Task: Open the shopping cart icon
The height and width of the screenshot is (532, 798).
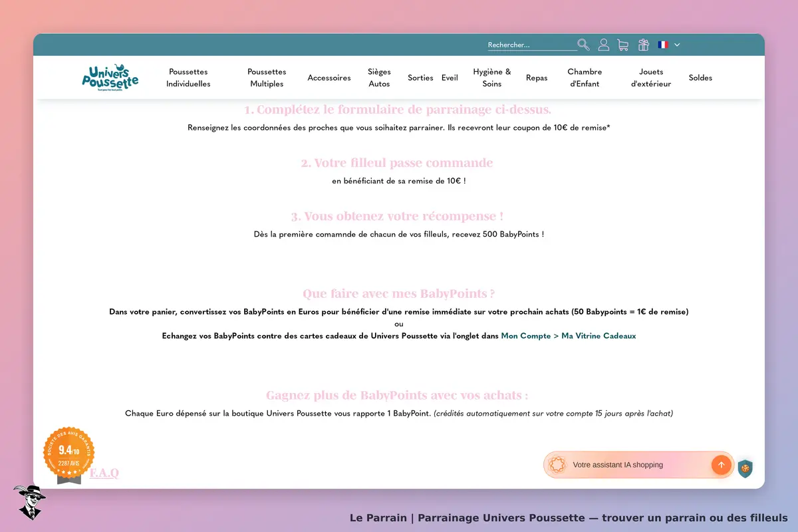Action: tap(623, 45)
